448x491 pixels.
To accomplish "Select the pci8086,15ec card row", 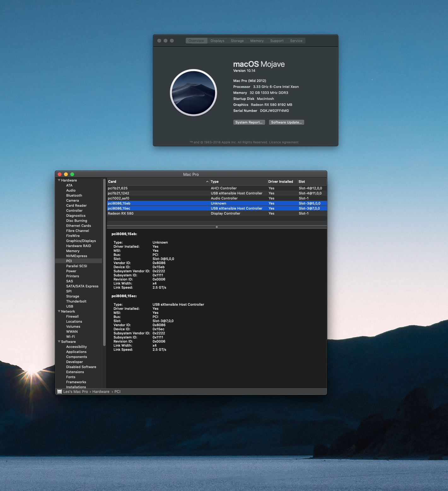I will pos(217,208).
